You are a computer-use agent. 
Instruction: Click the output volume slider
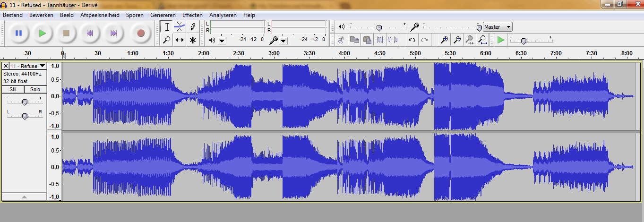pos(378,27)
